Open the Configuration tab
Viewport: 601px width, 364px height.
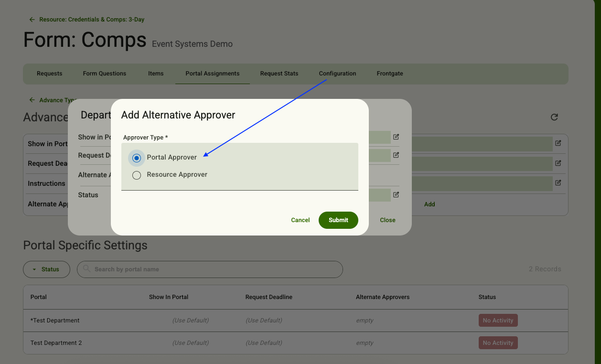tap(337, 74)
